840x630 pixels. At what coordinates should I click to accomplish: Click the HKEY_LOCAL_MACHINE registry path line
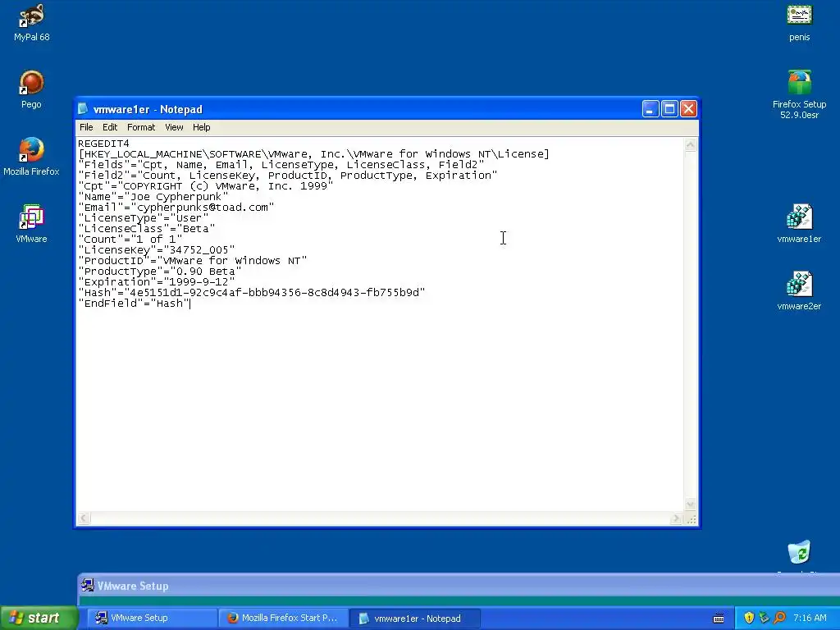point(314,154)
